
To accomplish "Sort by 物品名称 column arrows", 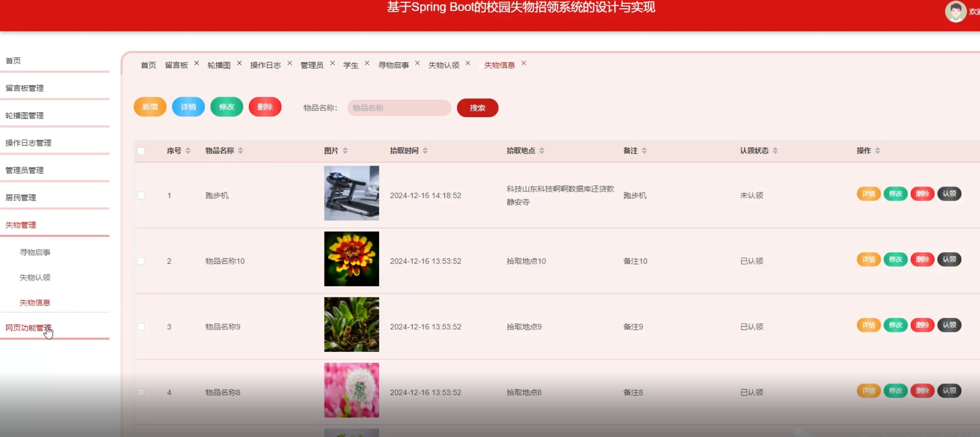I will point(241,151).
